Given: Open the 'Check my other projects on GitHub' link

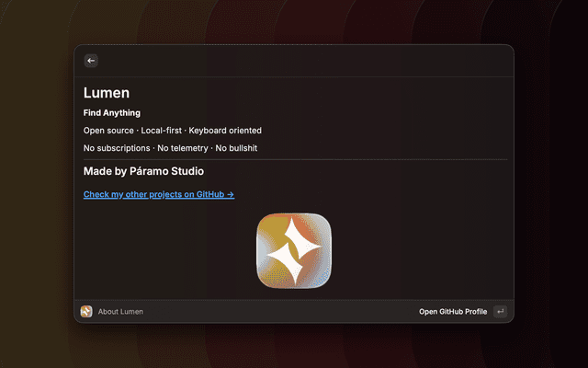Looking at the screenshot, I should coord(159,194).
